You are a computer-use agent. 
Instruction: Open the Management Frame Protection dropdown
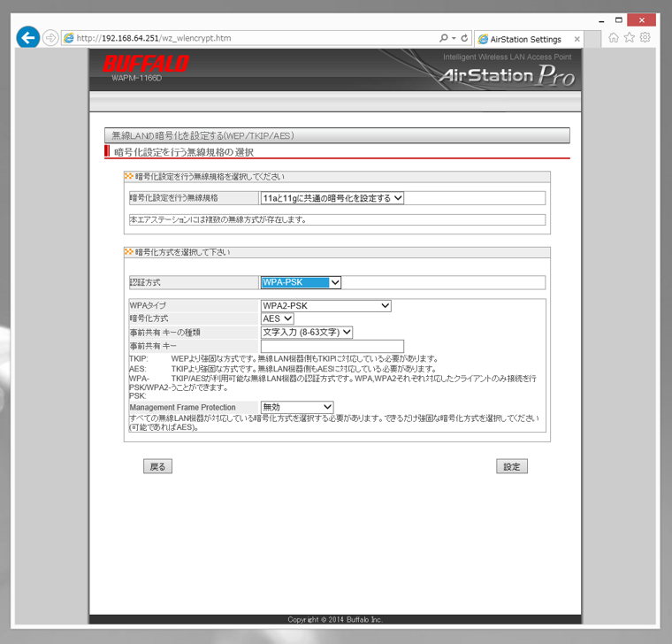[297, 407]
